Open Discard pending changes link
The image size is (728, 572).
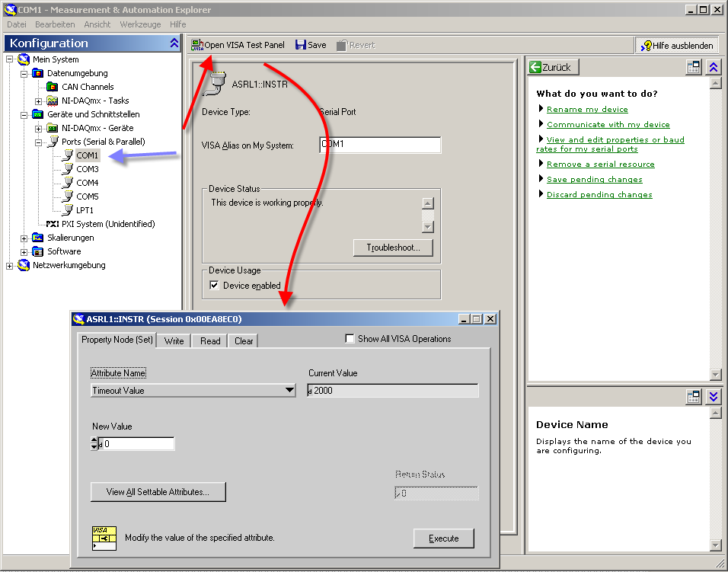pyautogui.click(x=599, y=194)
